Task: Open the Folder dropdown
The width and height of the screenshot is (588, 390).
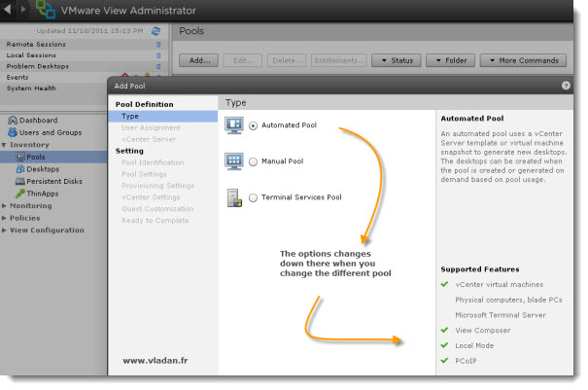Action: 450,60
